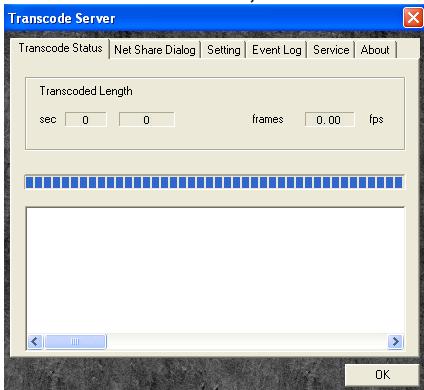424x390 pixels.
Task: Close the Transcode Server window
Action: (413, 17)
